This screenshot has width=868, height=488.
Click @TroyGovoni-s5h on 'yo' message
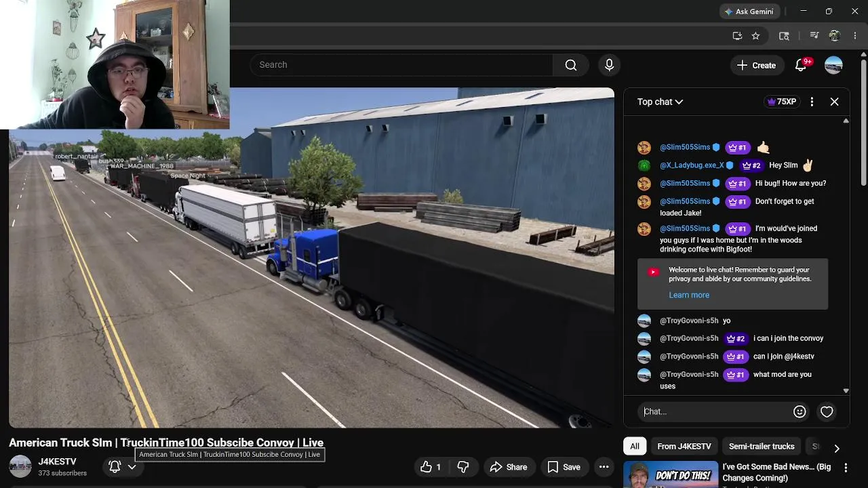point(689,321)
